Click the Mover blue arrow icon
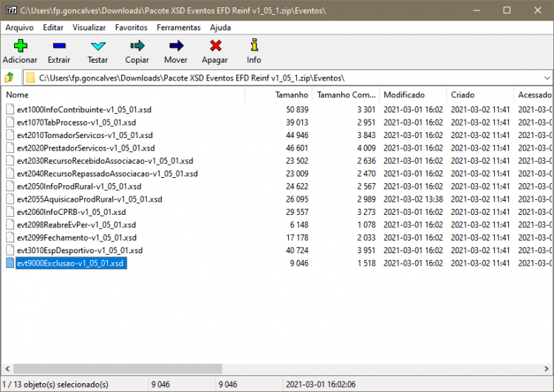Image resolution: width=554 pixels, height=392 pixels. pos(176,46)
